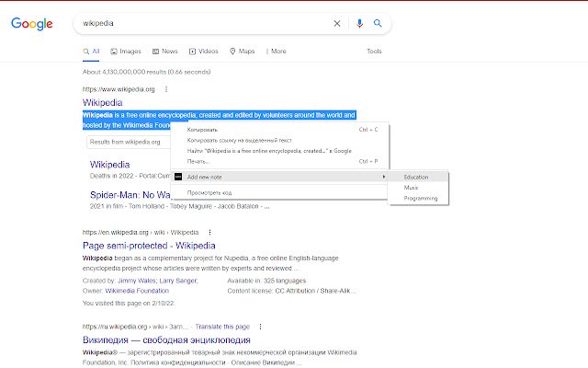Viewport: 588px width, 368px height.
Task: Start voice search with microphone icon
Action: (x=359, y=23)
